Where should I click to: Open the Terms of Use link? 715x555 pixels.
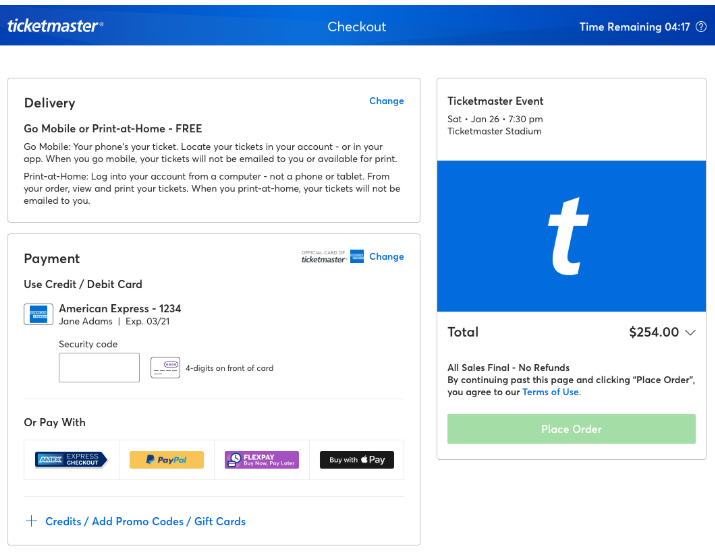551,392
